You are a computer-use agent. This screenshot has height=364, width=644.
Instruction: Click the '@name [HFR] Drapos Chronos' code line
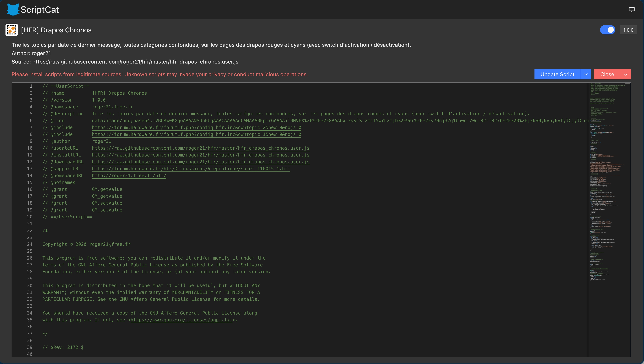click(95, 93)
